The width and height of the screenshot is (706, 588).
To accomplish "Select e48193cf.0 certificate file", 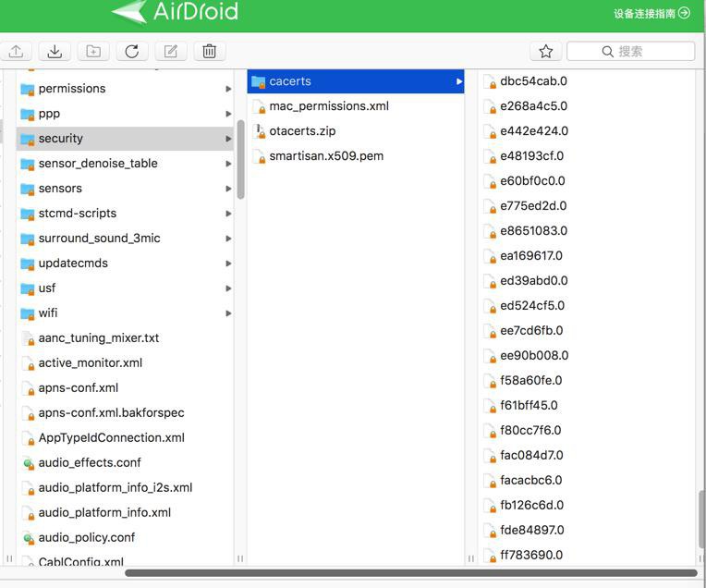I will click(587, 156).
